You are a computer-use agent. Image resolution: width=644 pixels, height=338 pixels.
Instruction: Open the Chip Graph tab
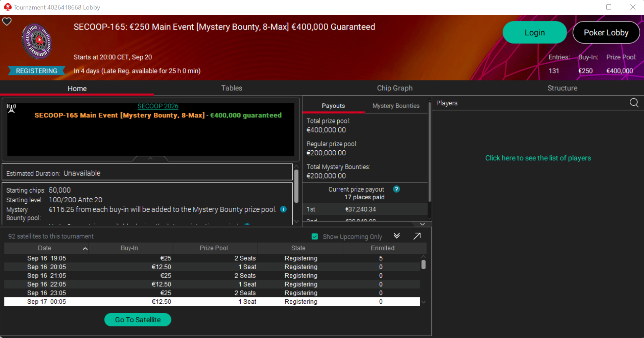395,88
